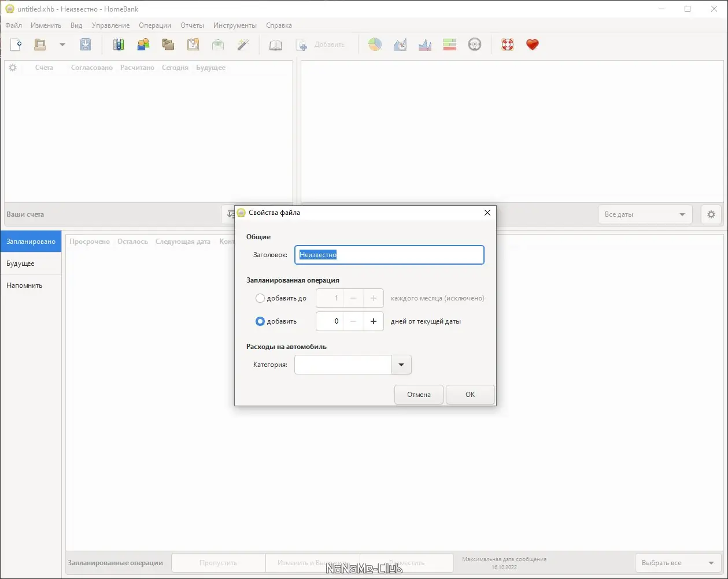Select the 'добавить' days radio option

pos(260,321)
